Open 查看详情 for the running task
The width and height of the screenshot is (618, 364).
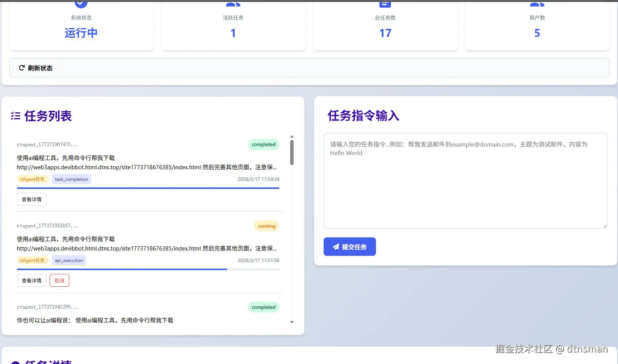point(31,280)
